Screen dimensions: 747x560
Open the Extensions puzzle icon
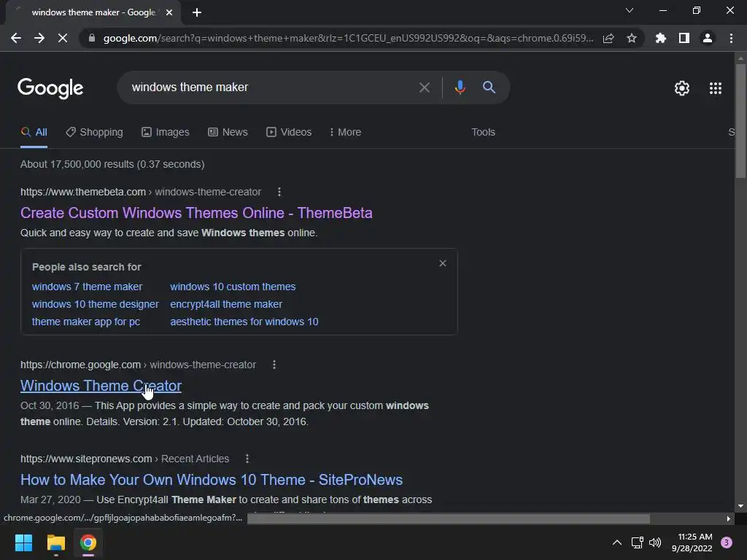point(661,38)
